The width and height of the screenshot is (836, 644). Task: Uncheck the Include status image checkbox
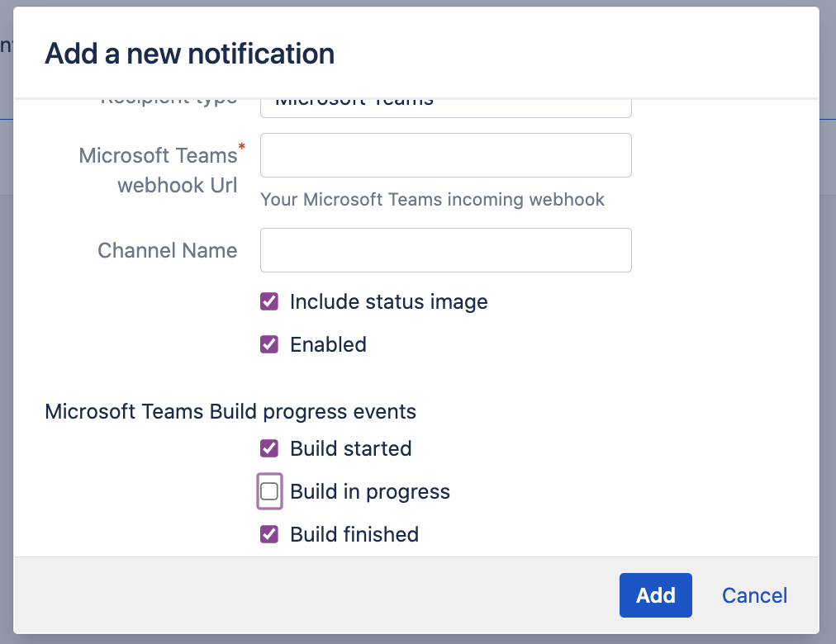coord(269,301)
